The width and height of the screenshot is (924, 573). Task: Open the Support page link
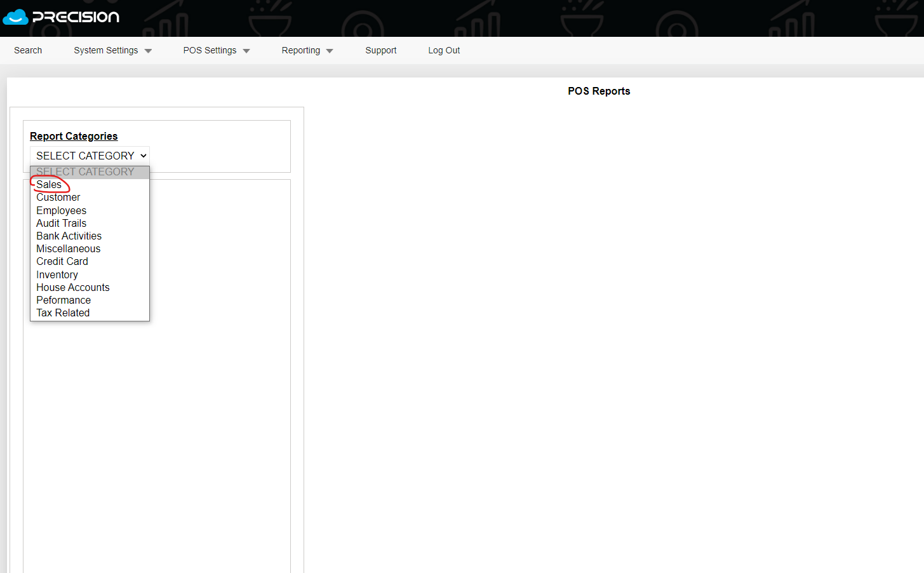[x=381, y=50]
